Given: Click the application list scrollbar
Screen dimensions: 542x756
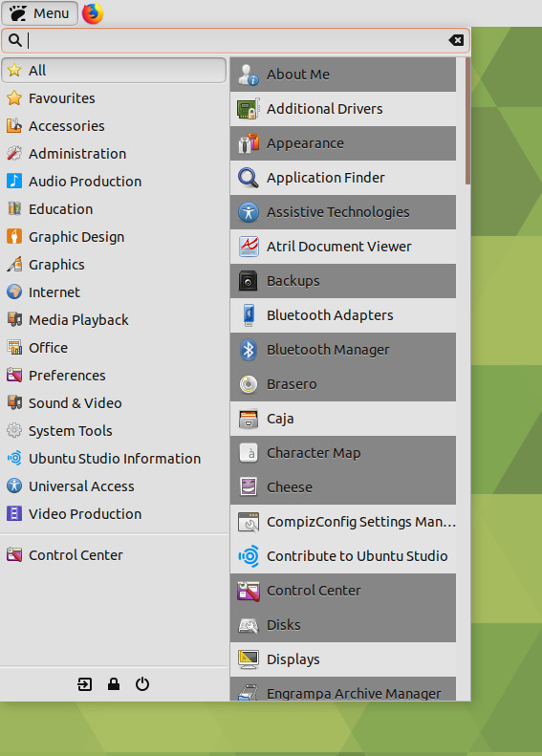Looking at the screenshot, I should click(x=467, y=120).
